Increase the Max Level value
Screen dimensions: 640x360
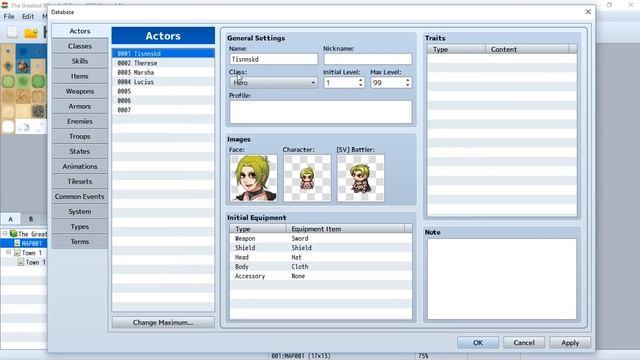(x=407, y=80)
